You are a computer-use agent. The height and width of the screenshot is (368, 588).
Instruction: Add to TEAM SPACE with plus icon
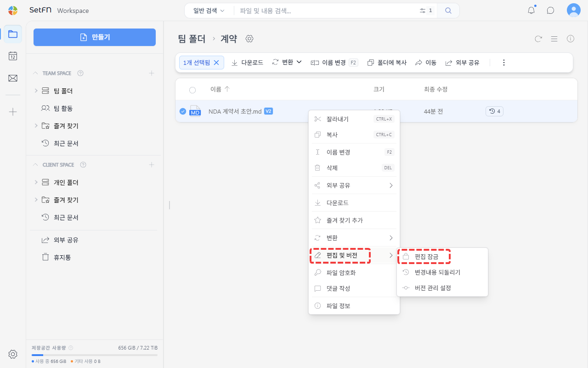(152, 73)
